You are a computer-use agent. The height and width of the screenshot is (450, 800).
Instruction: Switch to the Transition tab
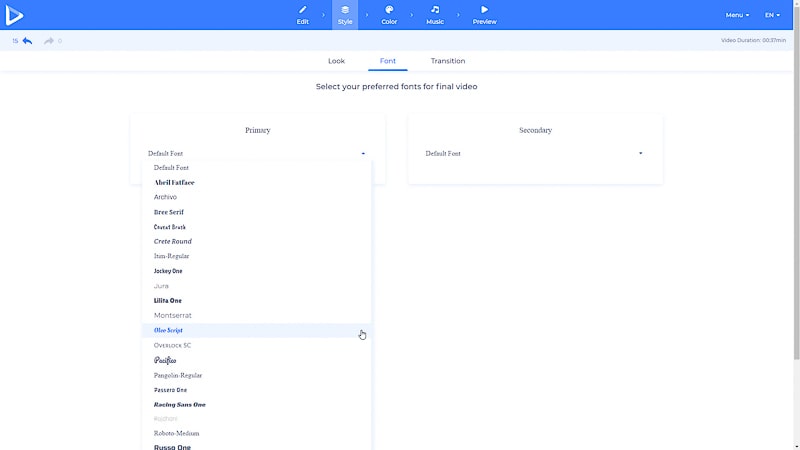pyautogui.click(x=448, y=61)
